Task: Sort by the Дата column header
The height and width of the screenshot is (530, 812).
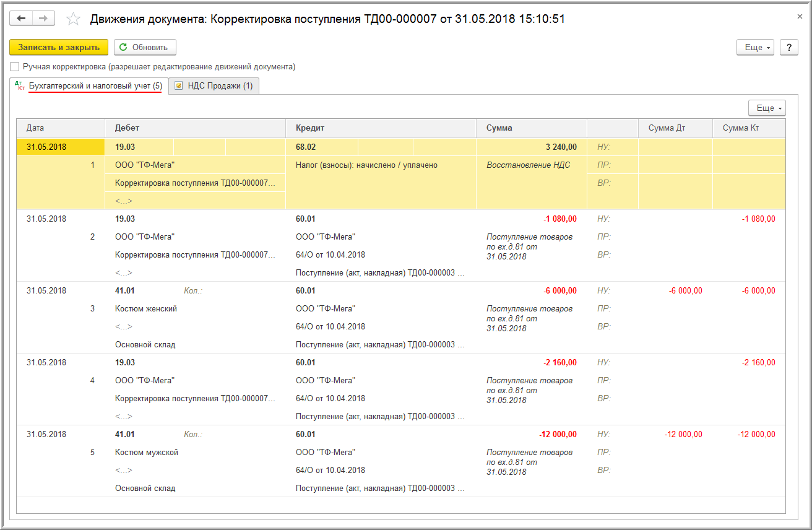Action: point(61,128)
